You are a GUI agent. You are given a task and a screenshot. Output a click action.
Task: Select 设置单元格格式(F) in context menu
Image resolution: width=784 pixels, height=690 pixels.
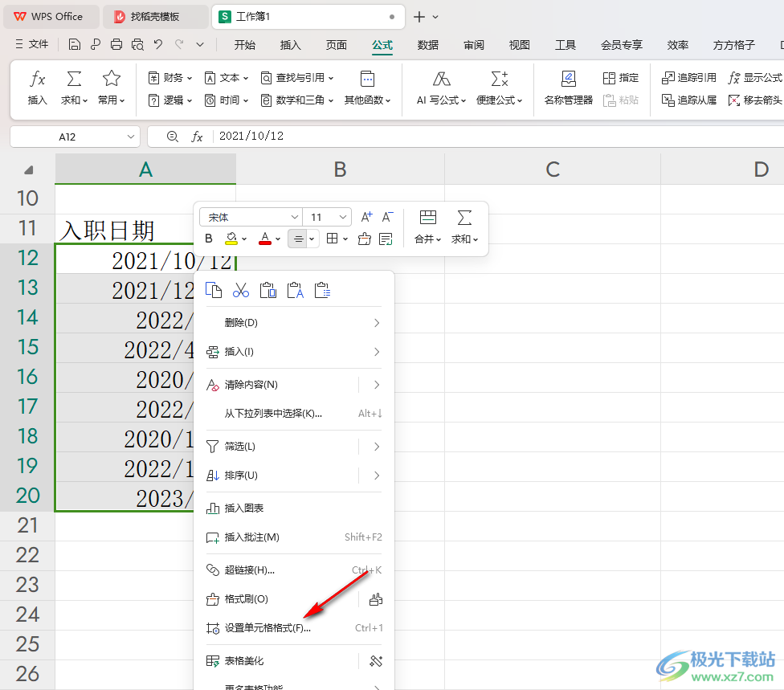click(x=294, y=628)
